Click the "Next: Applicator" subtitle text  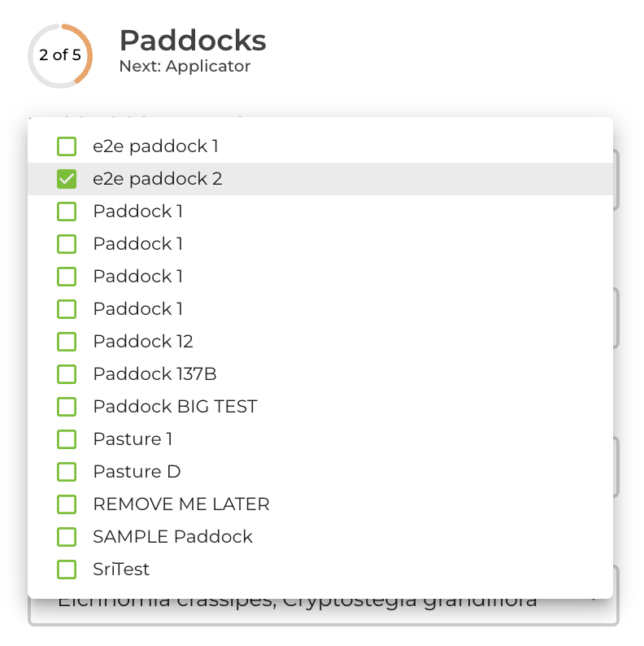click(185, 67)
